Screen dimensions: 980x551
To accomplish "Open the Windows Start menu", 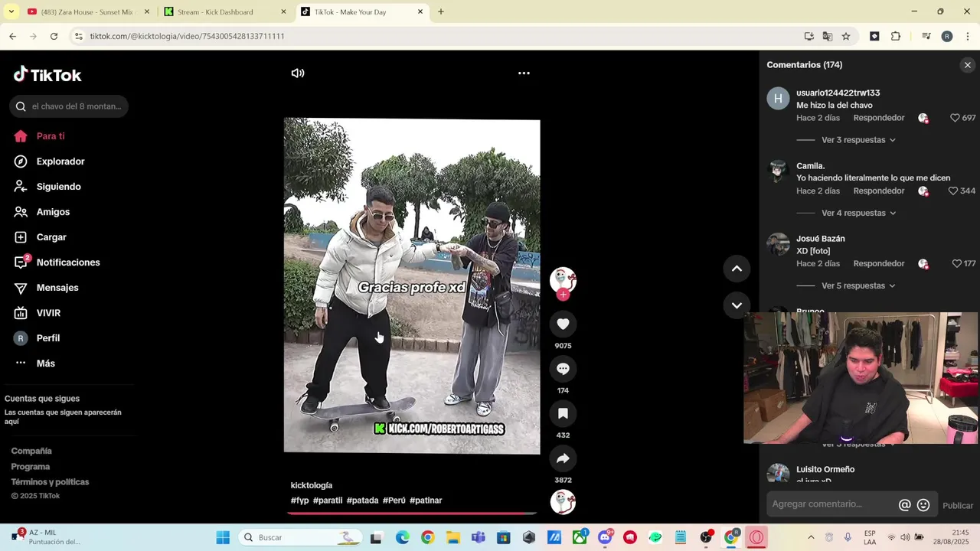I will [223, 537].
